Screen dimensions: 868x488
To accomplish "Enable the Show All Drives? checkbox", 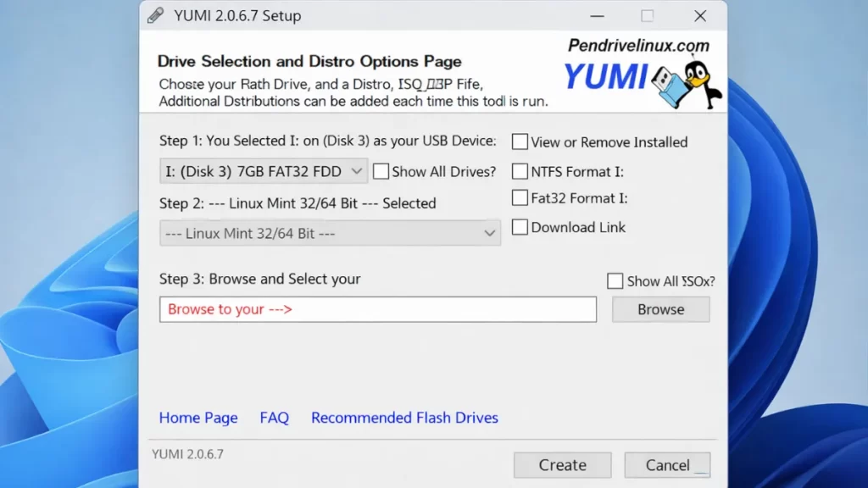I will (x=381, y=171).
